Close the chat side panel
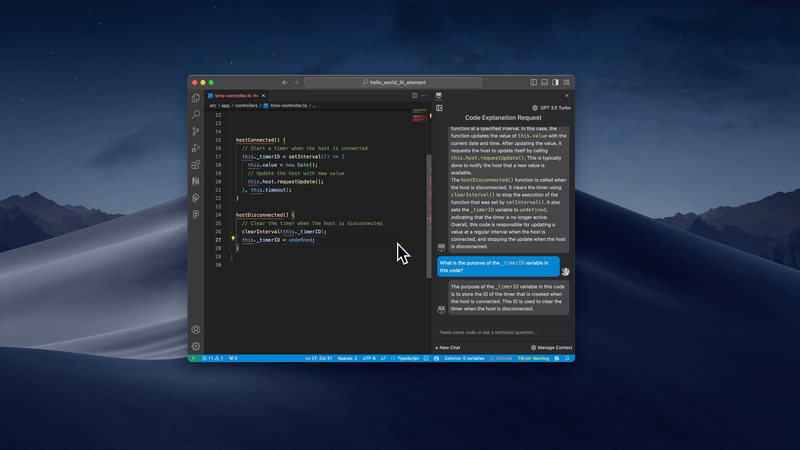This screenshot has width=800, height=450. [567, 95]
